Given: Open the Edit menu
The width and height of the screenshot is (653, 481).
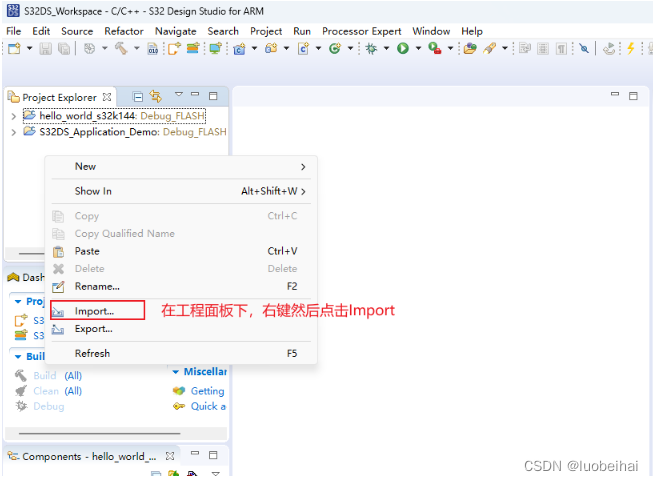Looking at the screenshot, I should (41, 31).
